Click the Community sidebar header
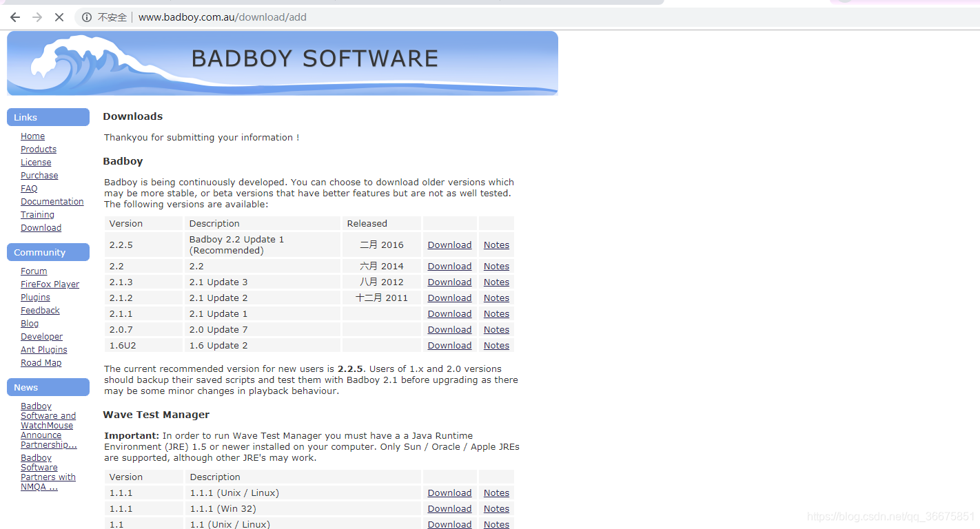This screenshot has height=529, width=980. click(48, 252)
